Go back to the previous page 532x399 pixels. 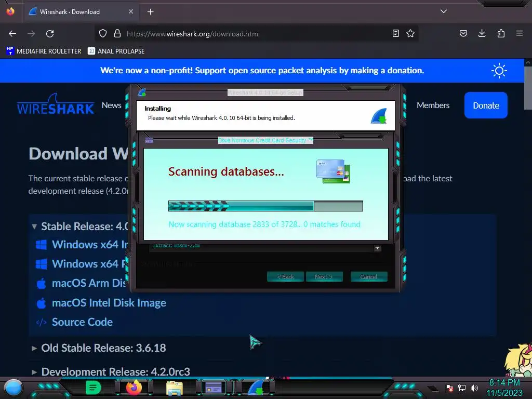12,34
